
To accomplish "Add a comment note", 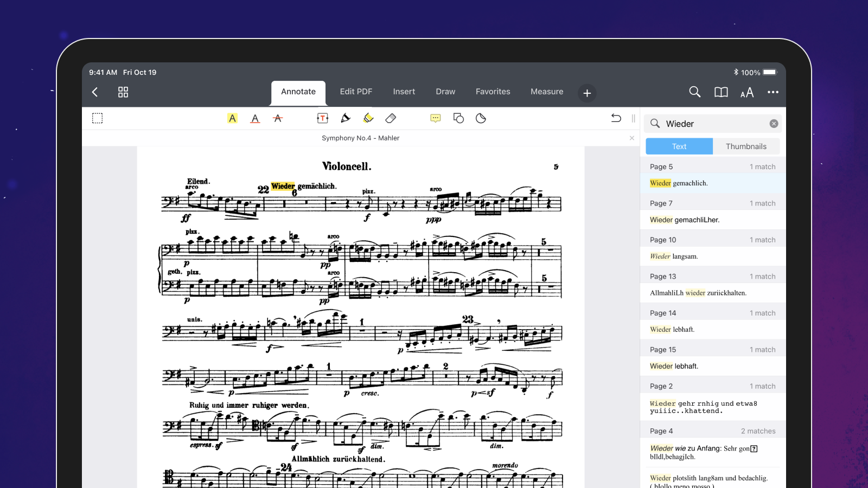I will [x=436, y=118].
